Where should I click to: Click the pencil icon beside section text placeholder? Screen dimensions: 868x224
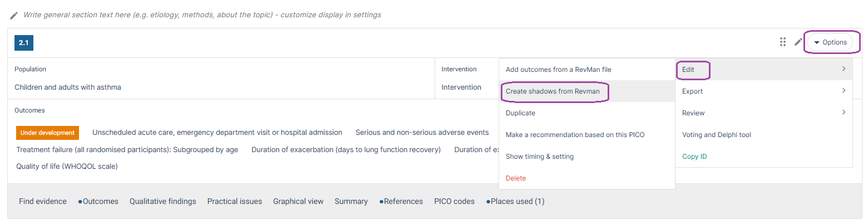(x=14, y=15)
